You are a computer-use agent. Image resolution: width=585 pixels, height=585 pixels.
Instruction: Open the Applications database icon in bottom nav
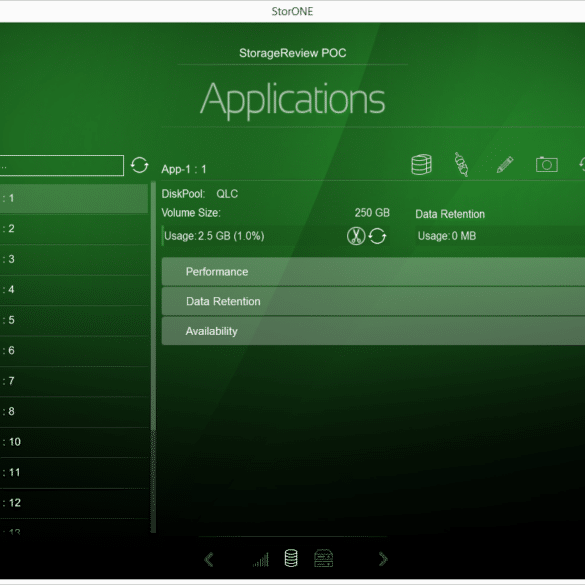291,558
